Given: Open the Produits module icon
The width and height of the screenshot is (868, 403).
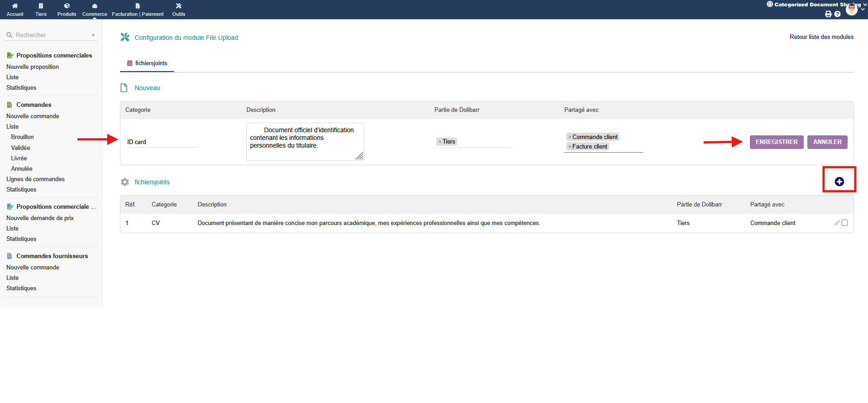Looking at the screenshot, I should 67,6.
